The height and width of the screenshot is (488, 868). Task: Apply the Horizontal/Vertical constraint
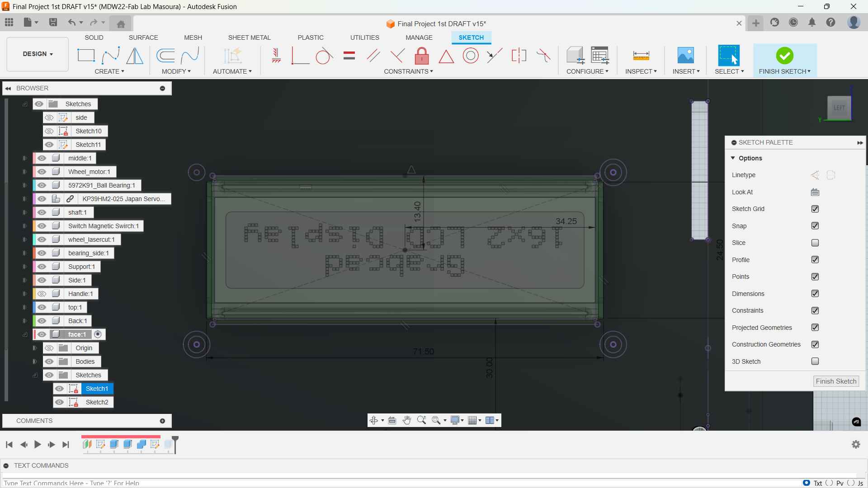click(276, 56)
